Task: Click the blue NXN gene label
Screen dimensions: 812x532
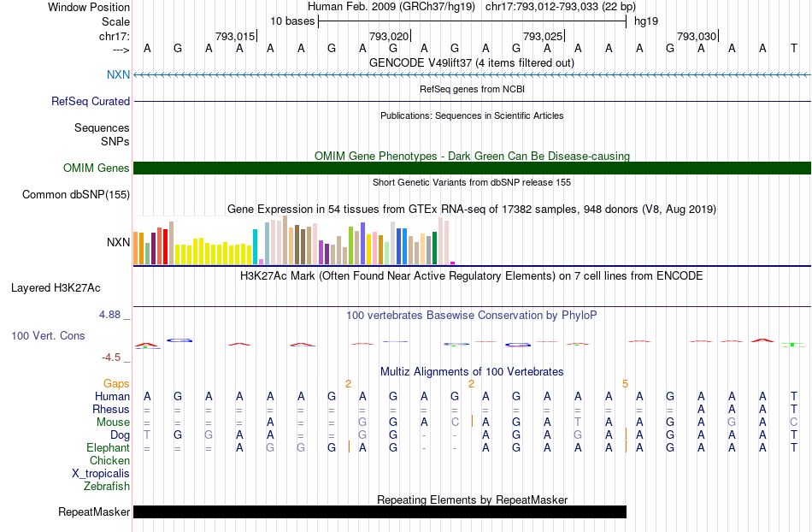Action: (x=118, y=74)
